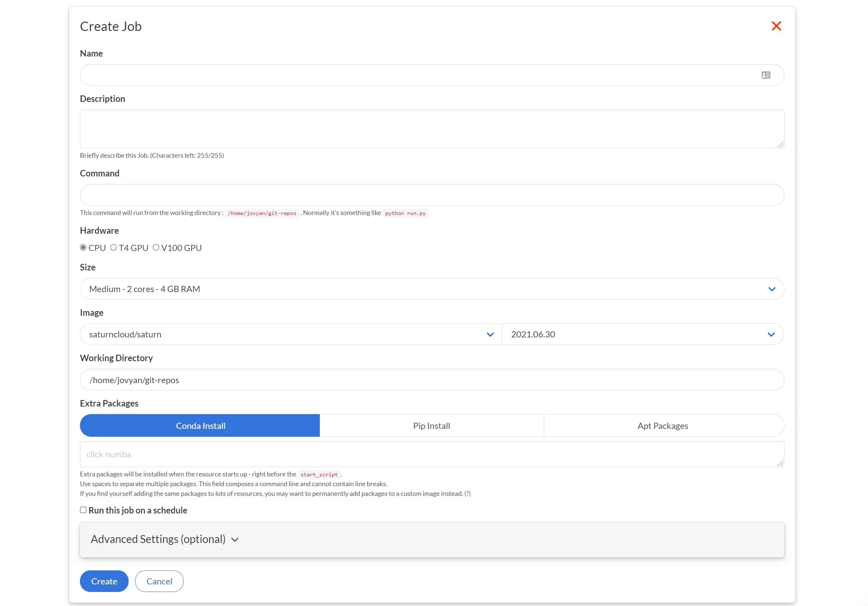Click the Extra Packages label

pyautogui.click(x=109, y=403)
